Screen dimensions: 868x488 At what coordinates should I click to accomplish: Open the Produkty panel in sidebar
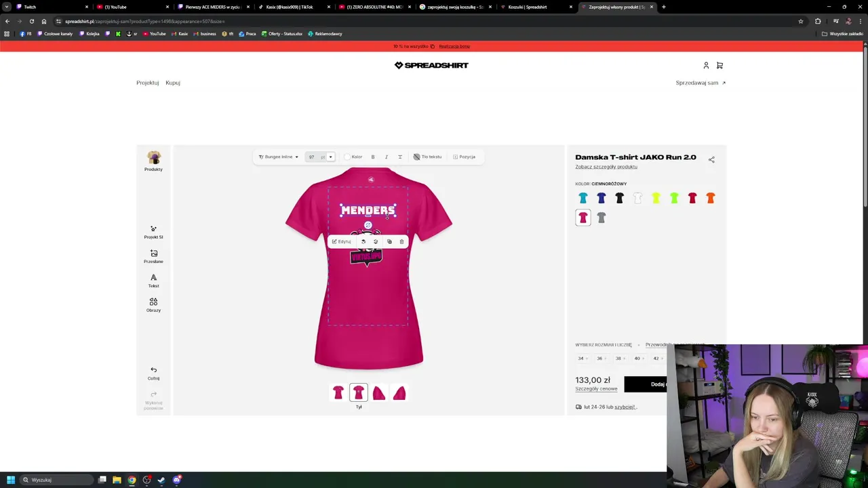coord(153,161)
